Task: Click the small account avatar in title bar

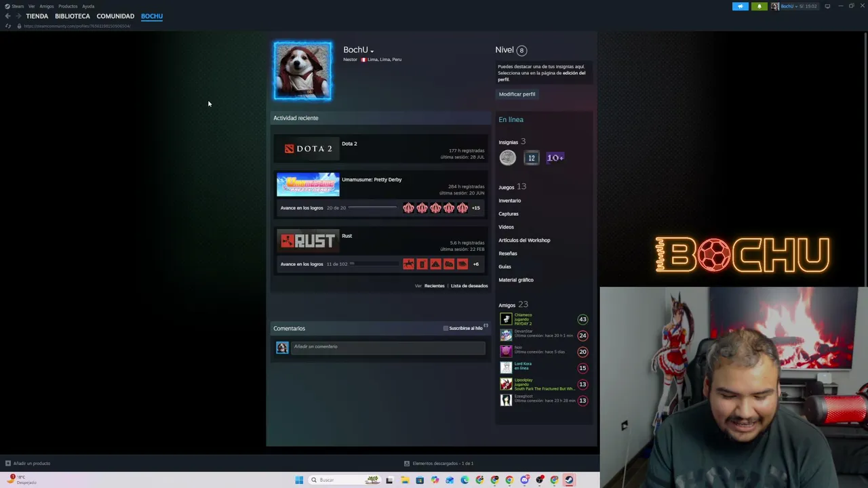Action: pos(775,6)
